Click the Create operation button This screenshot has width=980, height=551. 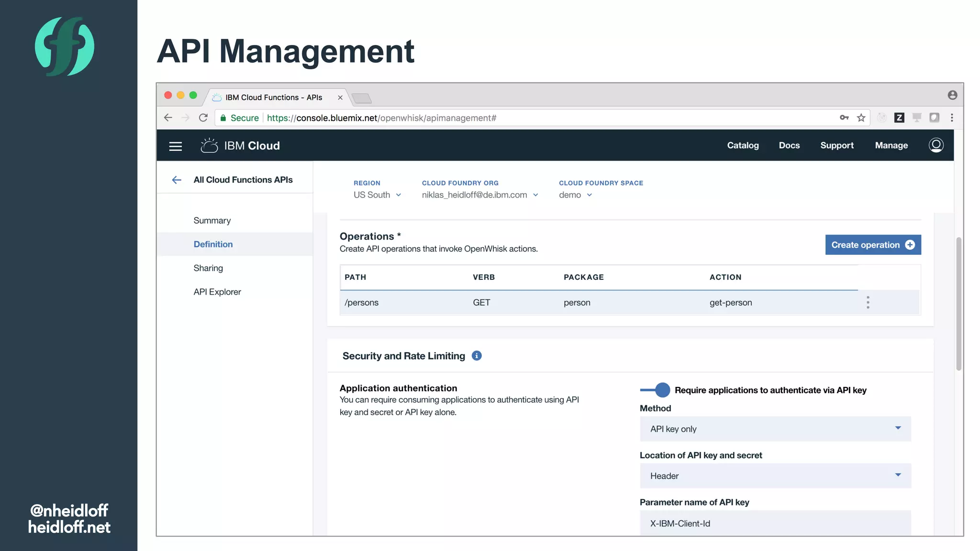(x=873, y=244)
